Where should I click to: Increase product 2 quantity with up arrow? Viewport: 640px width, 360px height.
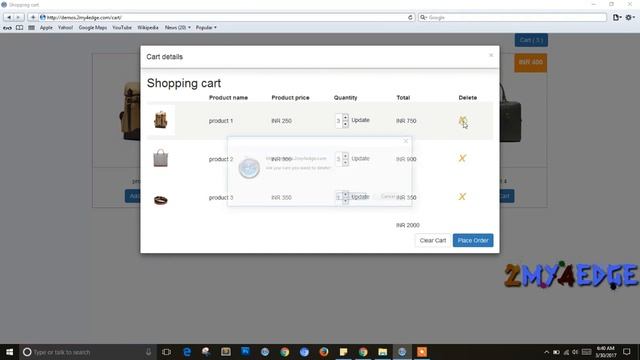(x=345, y=156)
